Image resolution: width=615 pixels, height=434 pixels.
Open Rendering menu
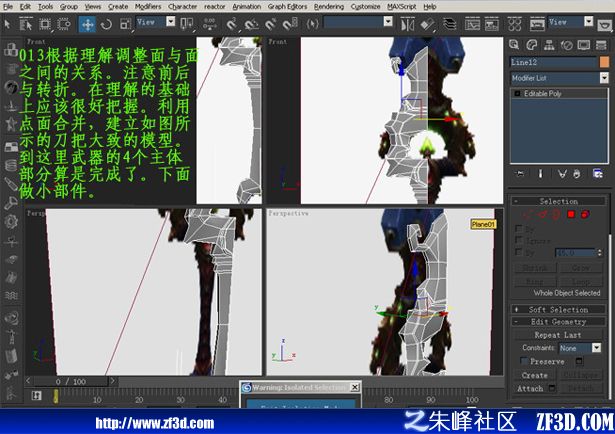point(329,7)
